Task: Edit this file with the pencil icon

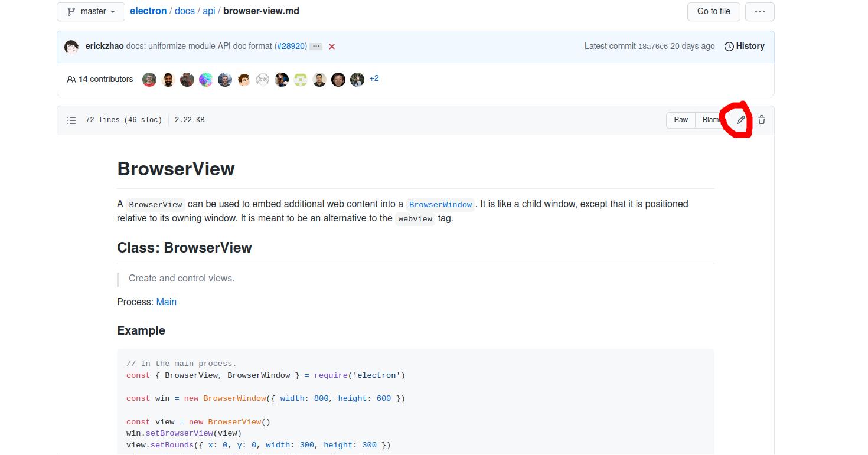Action: 740,120
